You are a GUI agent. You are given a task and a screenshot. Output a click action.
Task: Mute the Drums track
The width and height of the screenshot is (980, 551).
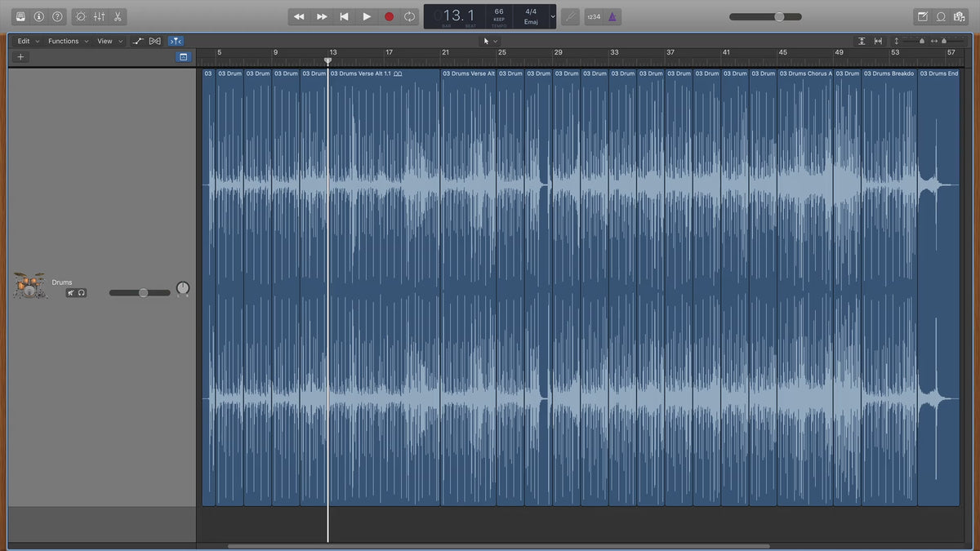tap(72, 293)
